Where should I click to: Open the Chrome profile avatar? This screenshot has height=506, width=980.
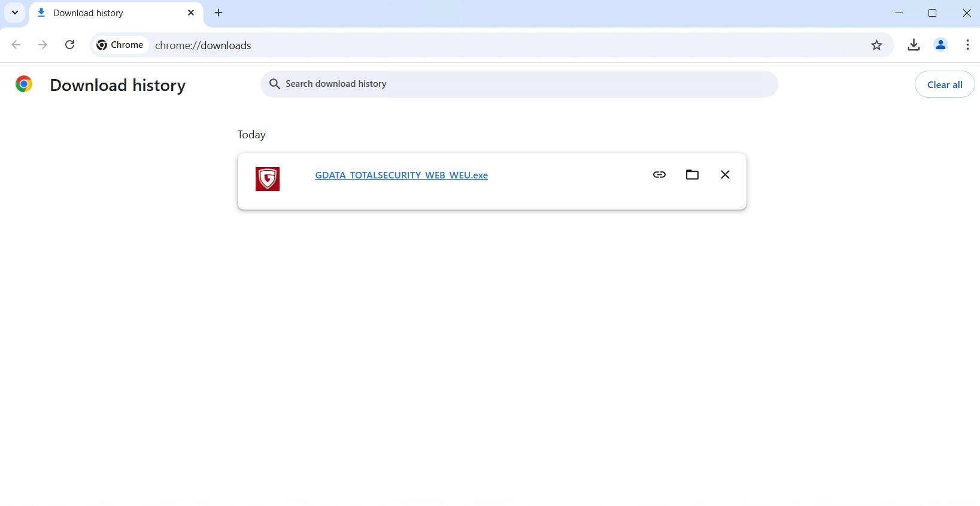coord(940,45)
